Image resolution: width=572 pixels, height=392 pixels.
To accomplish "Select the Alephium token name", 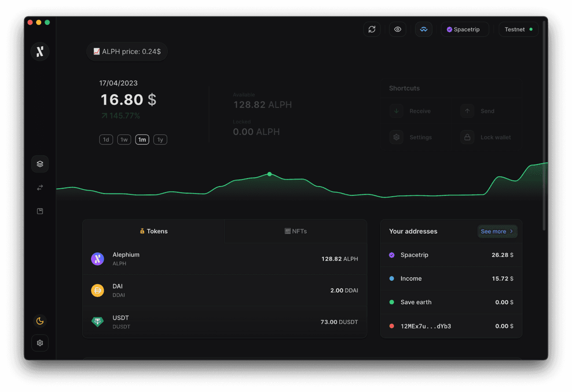I will [x=126, y=255].
